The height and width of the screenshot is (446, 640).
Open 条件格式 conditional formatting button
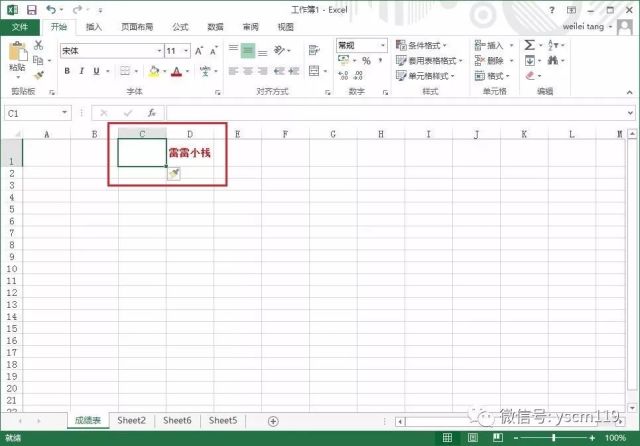click(x=421, y=45)
